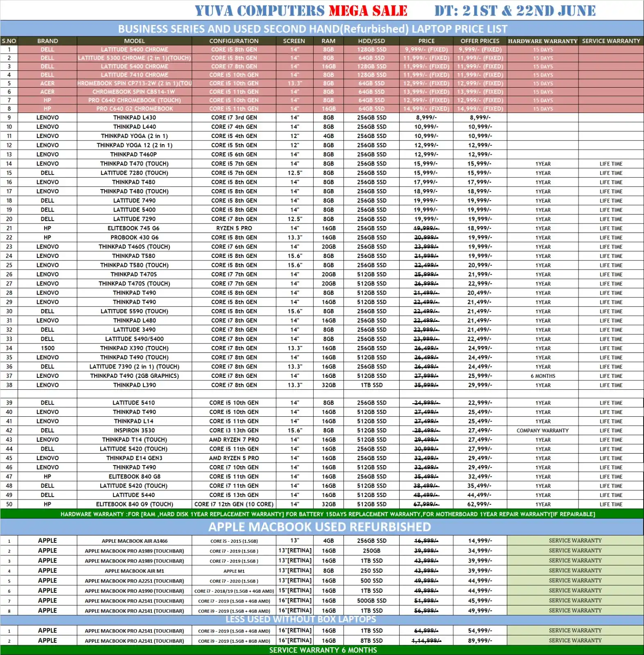Image resolution: width=644 pixels, height=655 pixels.
Task: Select the THINKPAD L390 model cell
Action: click(134, 385)
